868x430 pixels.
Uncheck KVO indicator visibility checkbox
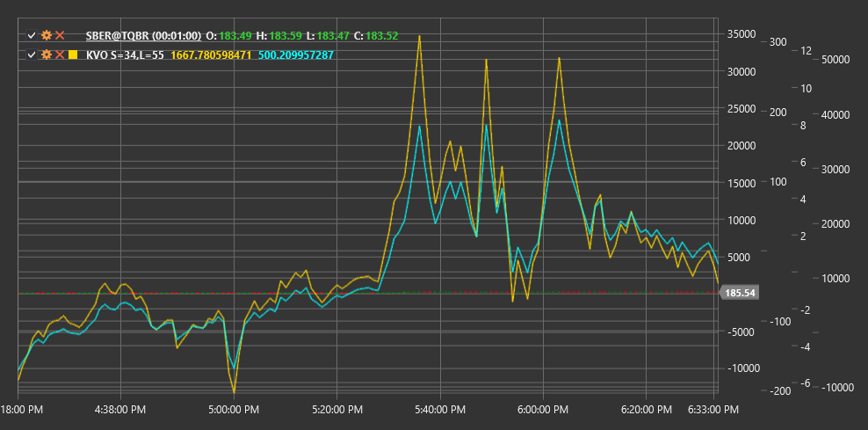coord(32,55)
